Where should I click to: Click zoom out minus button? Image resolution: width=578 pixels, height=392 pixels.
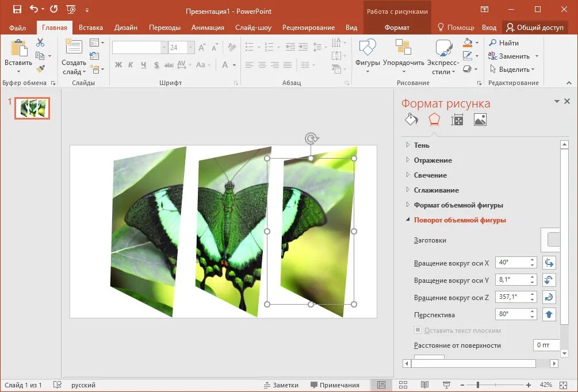coord(462,385)
